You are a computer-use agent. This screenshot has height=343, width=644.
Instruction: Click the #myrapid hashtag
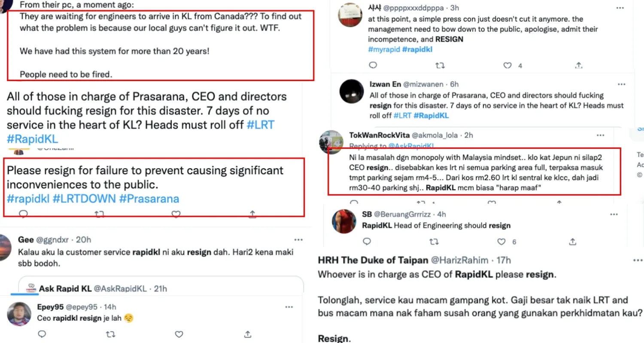[383, 49]
